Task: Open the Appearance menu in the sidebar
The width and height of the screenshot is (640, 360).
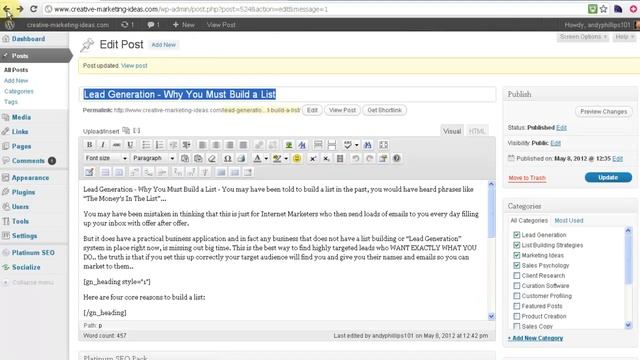Action: (30, 178)
